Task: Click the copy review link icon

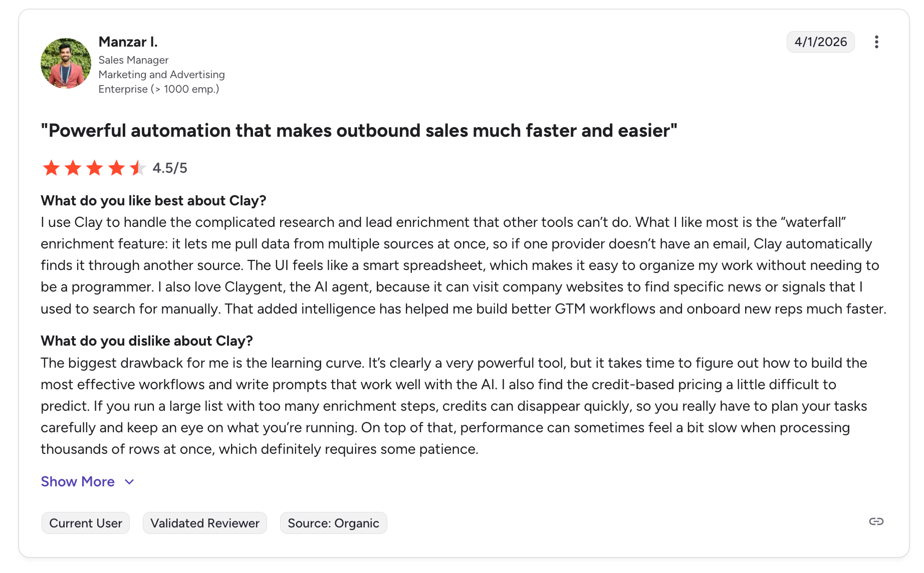Action: tap(876, 521)
